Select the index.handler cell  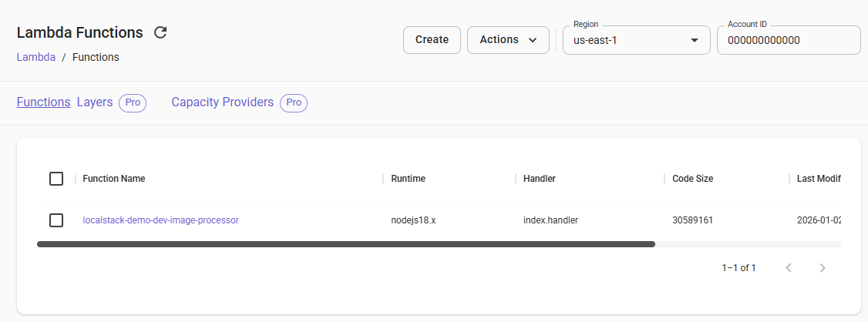(550, 220)
